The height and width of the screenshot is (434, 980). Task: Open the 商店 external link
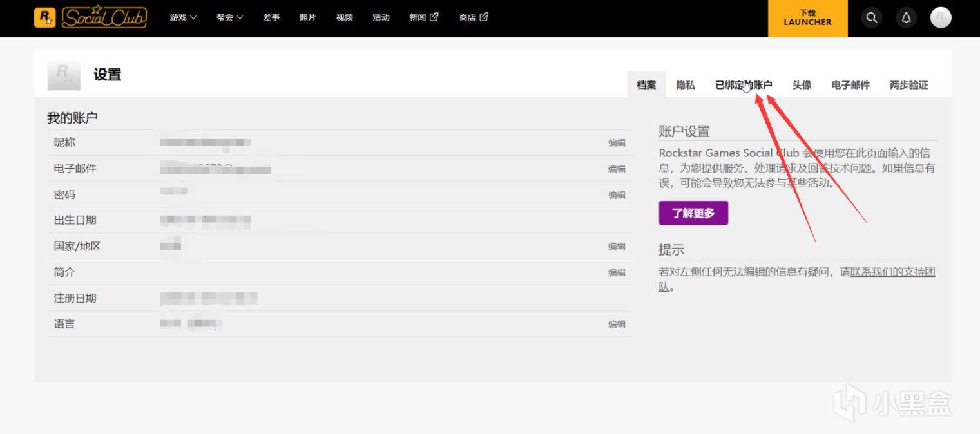(x=474, y=17)
